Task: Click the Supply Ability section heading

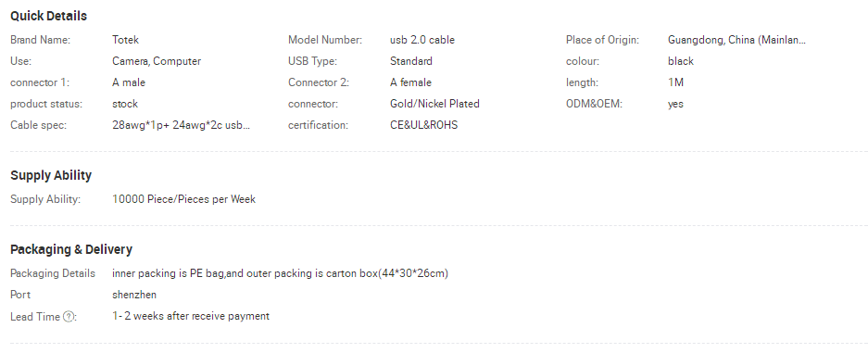Action: (x=51, y=175)
